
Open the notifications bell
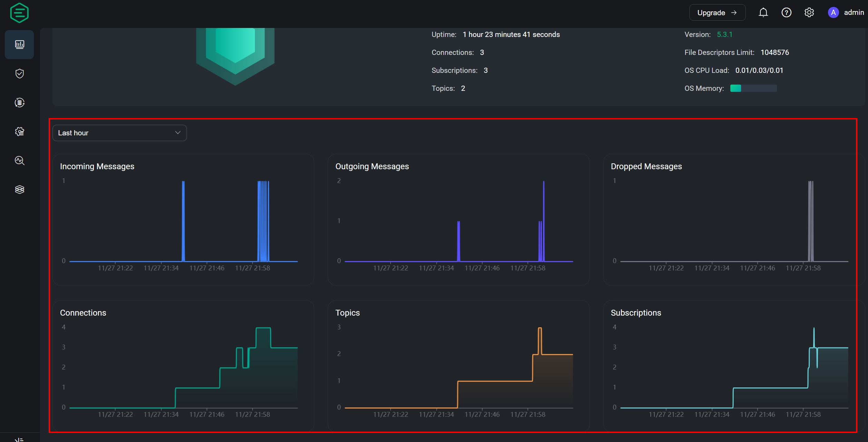click(763, 13)
